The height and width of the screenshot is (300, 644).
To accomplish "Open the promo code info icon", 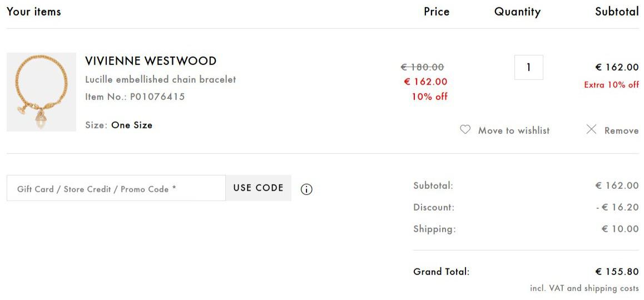I will coord(306,189).
